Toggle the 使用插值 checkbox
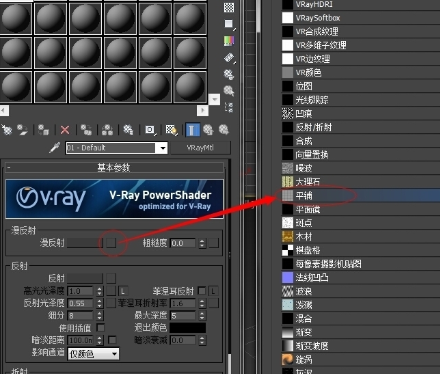440x374 pixels. (100, 328)
